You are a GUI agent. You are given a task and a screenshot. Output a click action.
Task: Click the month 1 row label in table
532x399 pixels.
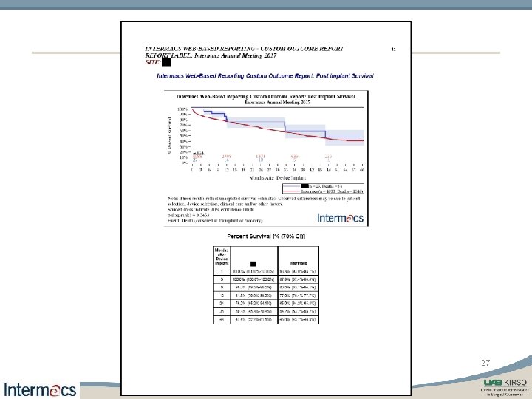pyautogui.click(x=222, y=271)
